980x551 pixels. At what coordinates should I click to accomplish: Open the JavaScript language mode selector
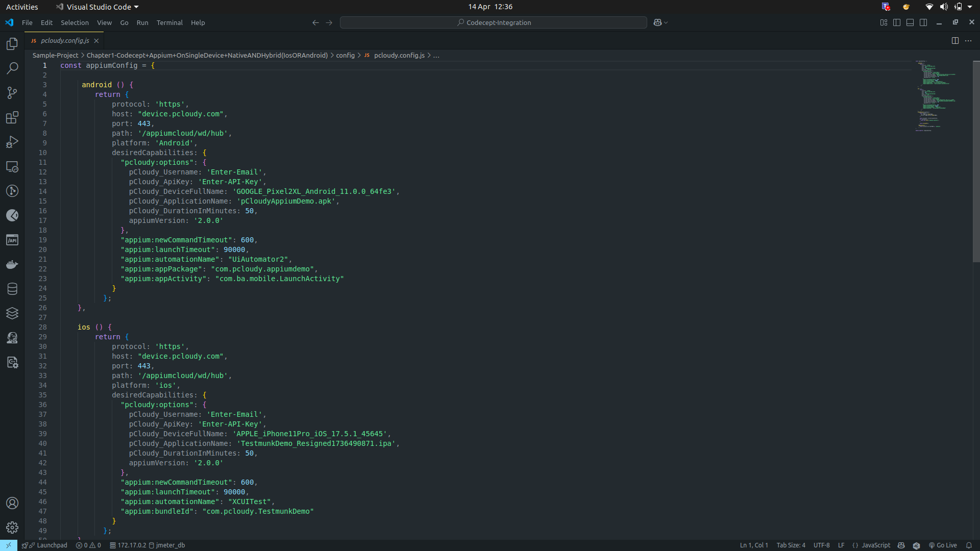pos(876,545)
